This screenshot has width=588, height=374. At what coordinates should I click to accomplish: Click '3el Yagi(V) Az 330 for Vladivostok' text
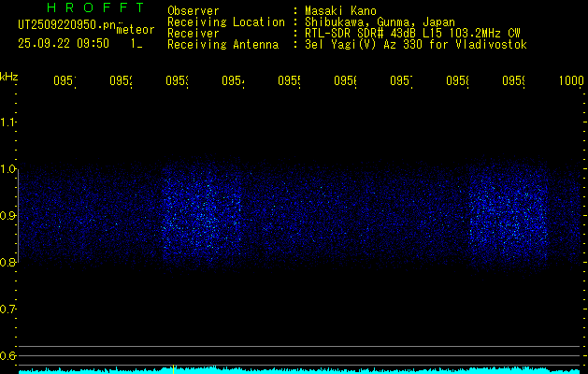[x=416, y=45]
